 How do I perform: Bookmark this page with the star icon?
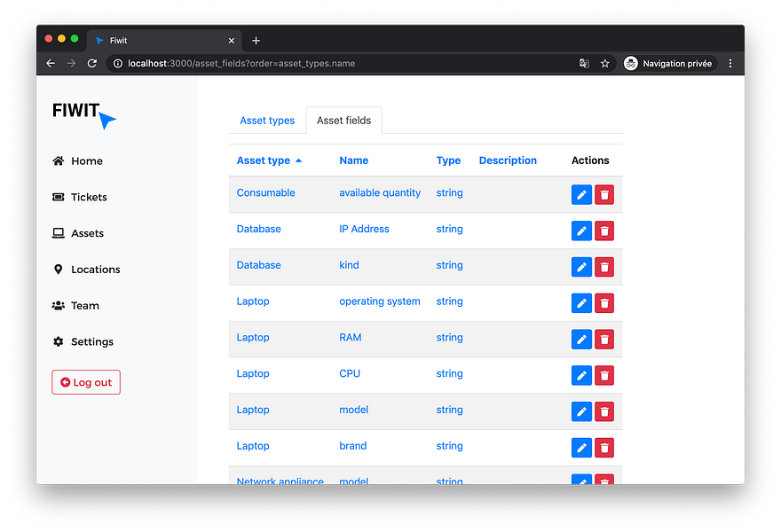click(604, 63)
